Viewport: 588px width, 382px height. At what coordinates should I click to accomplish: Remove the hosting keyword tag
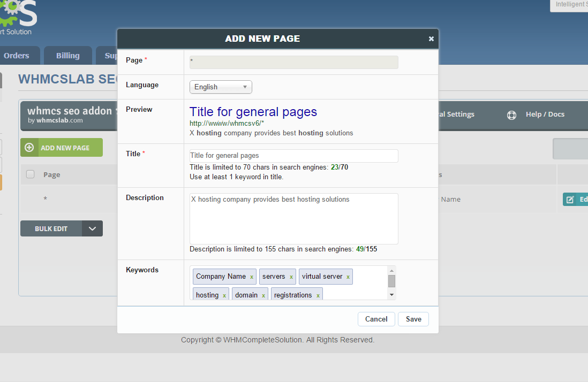coord(224,295)
